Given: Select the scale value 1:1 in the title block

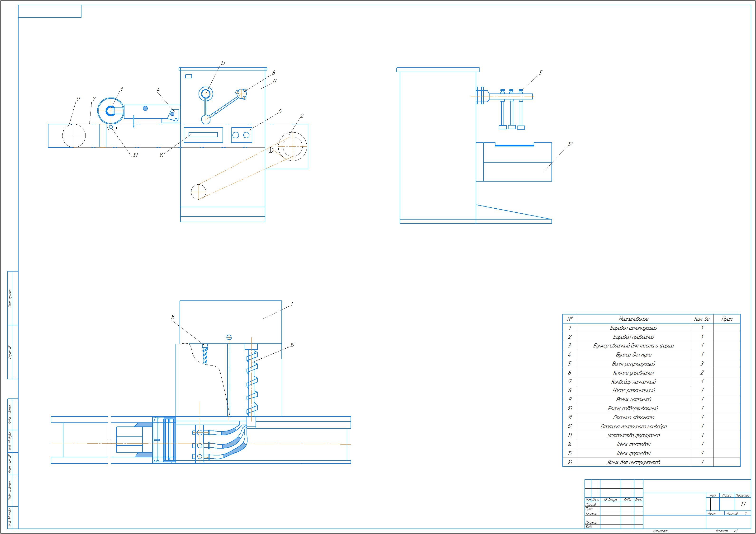Looking at the screenshot, I should pos(743,504).
